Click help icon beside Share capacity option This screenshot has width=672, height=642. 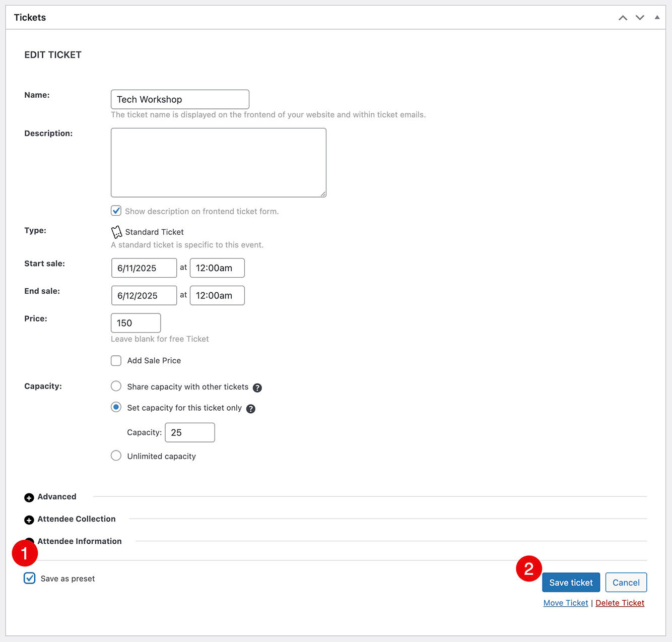[x=257, y=388]
